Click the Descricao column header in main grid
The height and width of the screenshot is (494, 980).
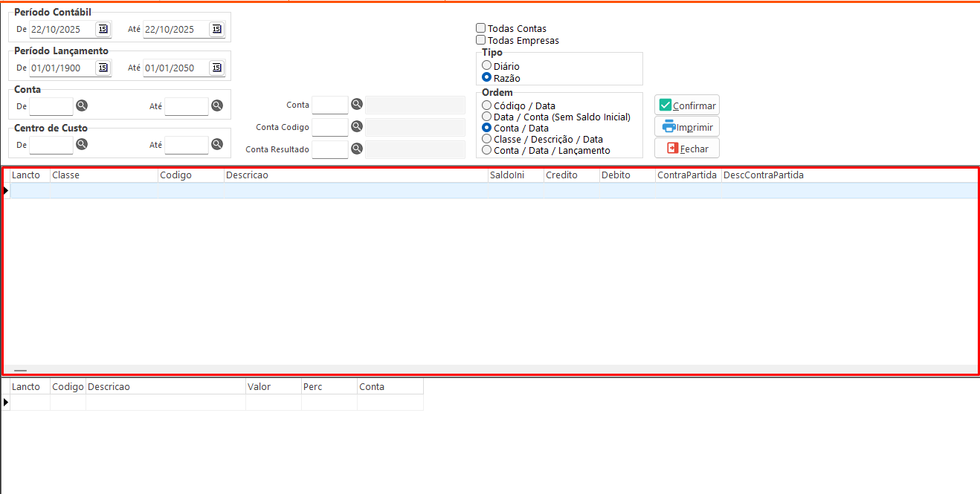pos(355,175)
